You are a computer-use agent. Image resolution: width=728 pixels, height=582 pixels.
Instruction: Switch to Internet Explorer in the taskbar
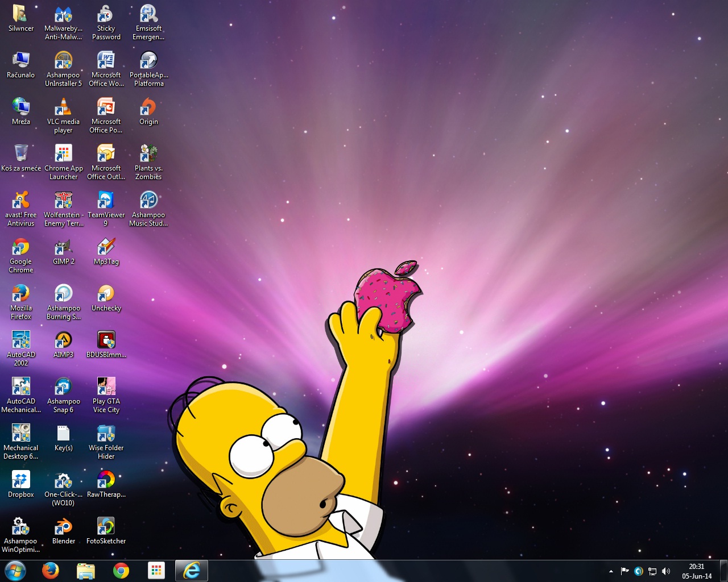point(191,571)
